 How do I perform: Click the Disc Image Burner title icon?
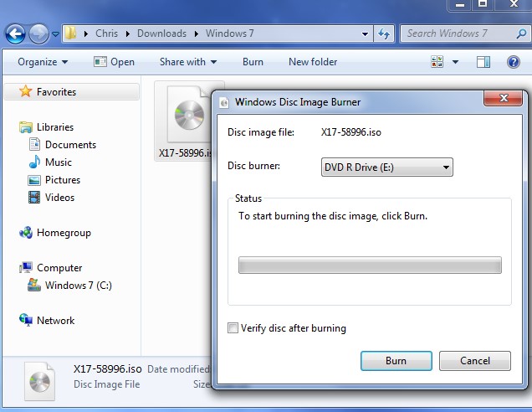[x=224, y=102]
